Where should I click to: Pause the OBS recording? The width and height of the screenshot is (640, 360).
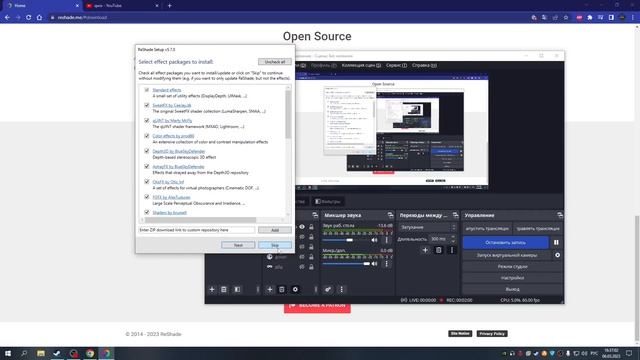tap(556, 242)
